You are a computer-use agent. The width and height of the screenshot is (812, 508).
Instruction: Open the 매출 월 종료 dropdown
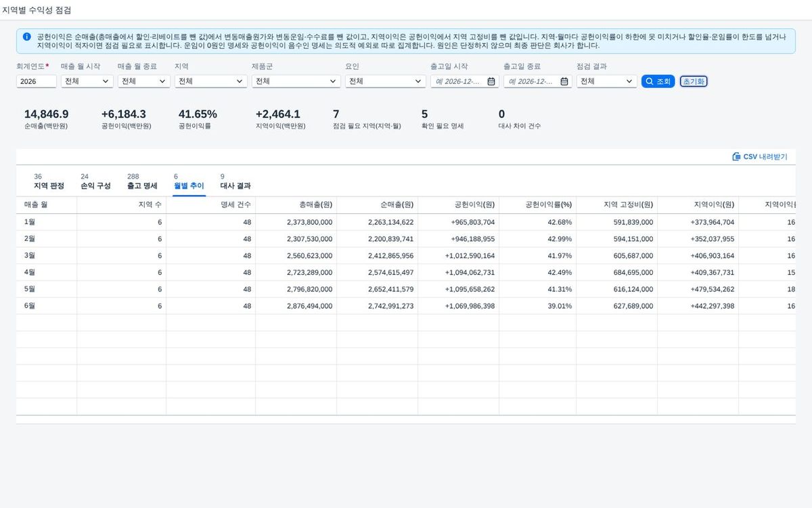pos(143,81)
